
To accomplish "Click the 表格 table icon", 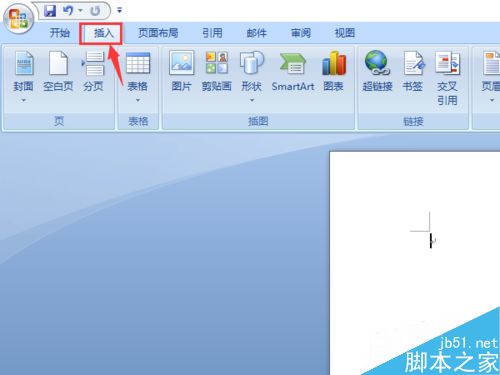I will (138, 63).
